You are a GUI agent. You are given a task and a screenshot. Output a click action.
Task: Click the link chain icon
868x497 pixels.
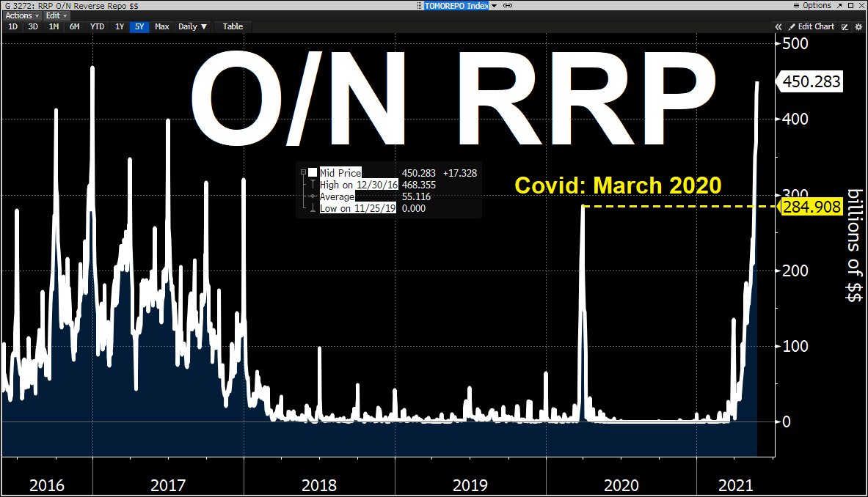click(x=508, y=6)
